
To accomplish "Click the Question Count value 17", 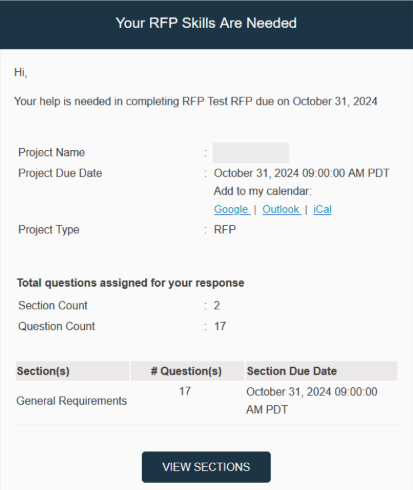I will pos(220,326).
